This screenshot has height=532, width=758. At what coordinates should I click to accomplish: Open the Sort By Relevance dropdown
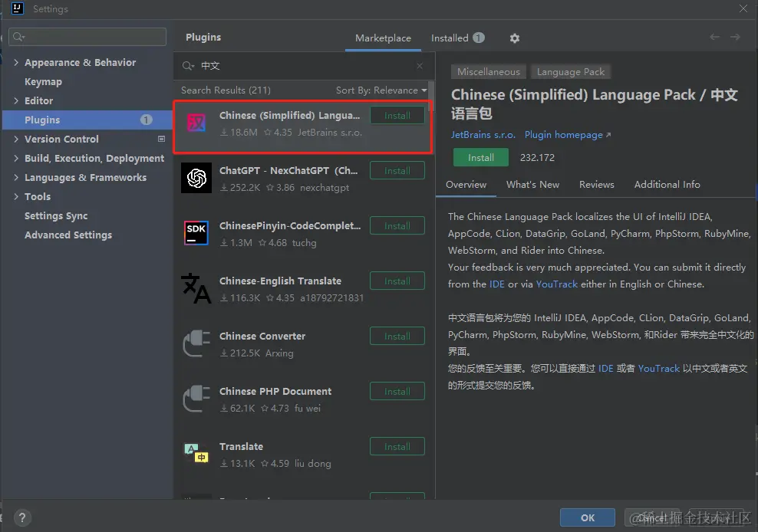[x=381, y=90]
